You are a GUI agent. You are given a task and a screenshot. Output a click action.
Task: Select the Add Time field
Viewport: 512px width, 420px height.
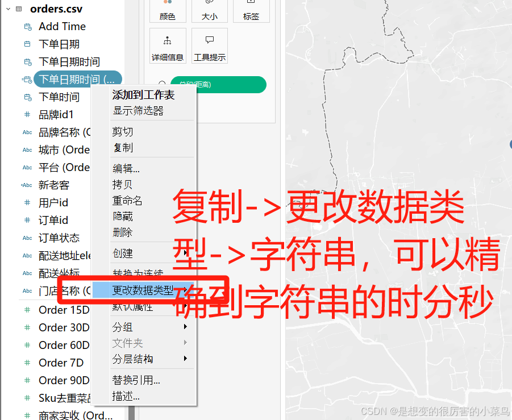point(62,27)
